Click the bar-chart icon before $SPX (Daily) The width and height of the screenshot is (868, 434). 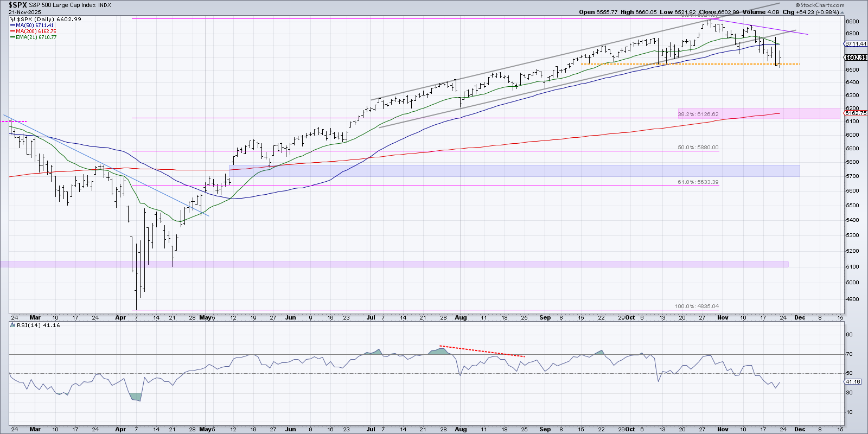pyautogui.click(x=14, y=19)
